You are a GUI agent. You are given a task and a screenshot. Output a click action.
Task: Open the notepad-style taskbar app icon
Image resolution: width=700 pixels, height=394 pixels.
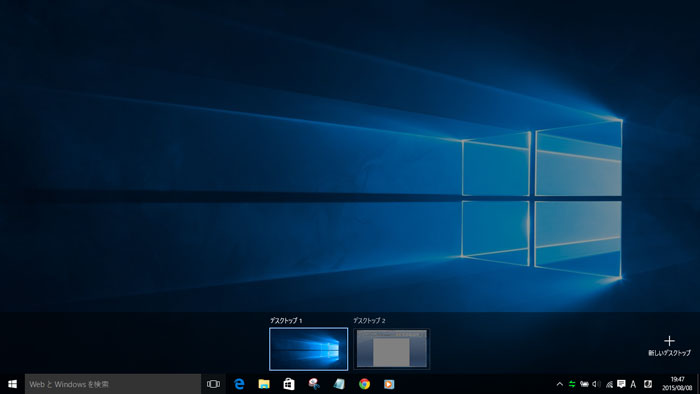[x=339, y=384]
